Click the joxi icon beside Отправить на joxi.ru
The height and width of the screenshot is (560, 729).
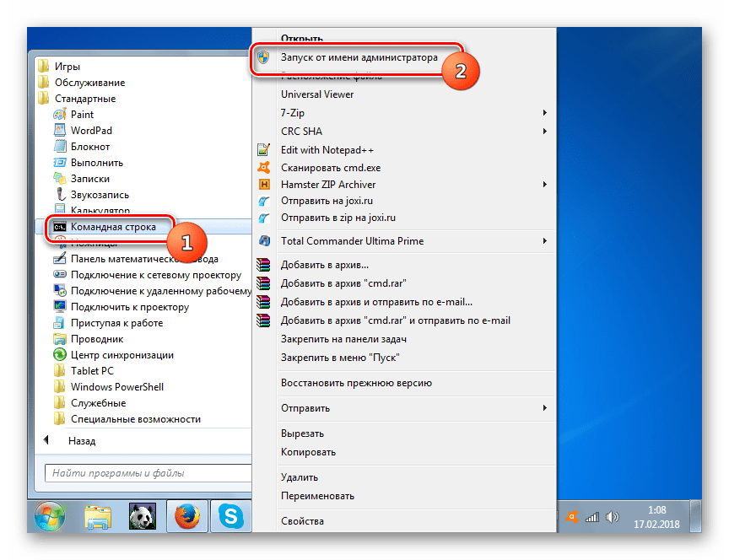pyautogui.click(x=263, y=201)
